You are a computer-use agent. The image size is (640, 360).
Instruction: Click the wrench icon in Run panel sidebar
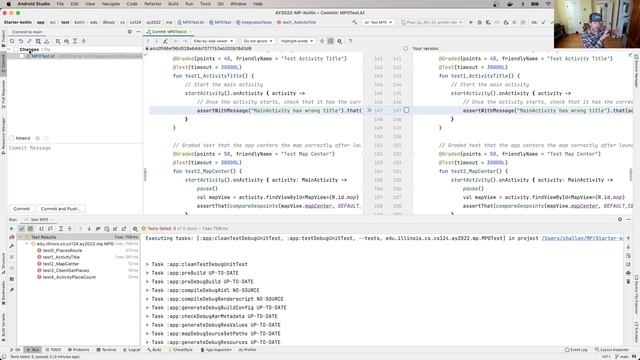pyautogui.click(x=11, y=246)
